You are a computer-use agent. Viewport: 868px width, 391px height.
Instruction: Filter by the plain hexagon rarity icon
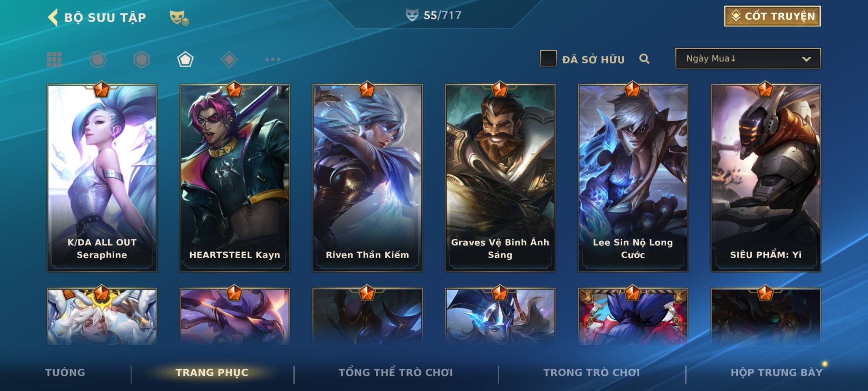(141, 59)
